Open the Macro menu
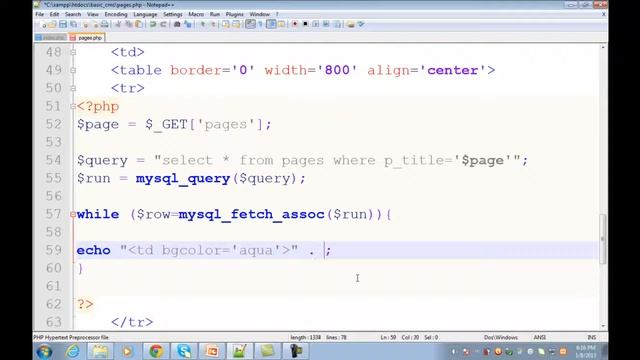The image size is (640, 360). click(196, 14)
